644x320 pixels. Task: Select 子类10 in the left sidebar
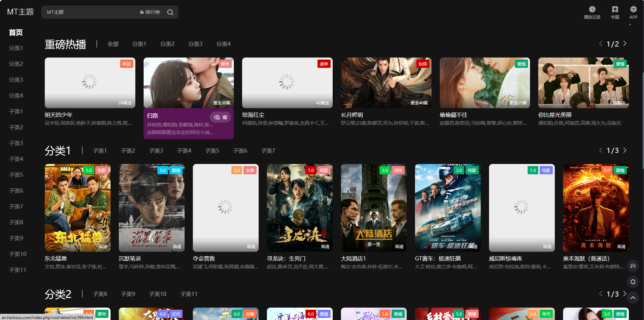(x=18, y=254)
